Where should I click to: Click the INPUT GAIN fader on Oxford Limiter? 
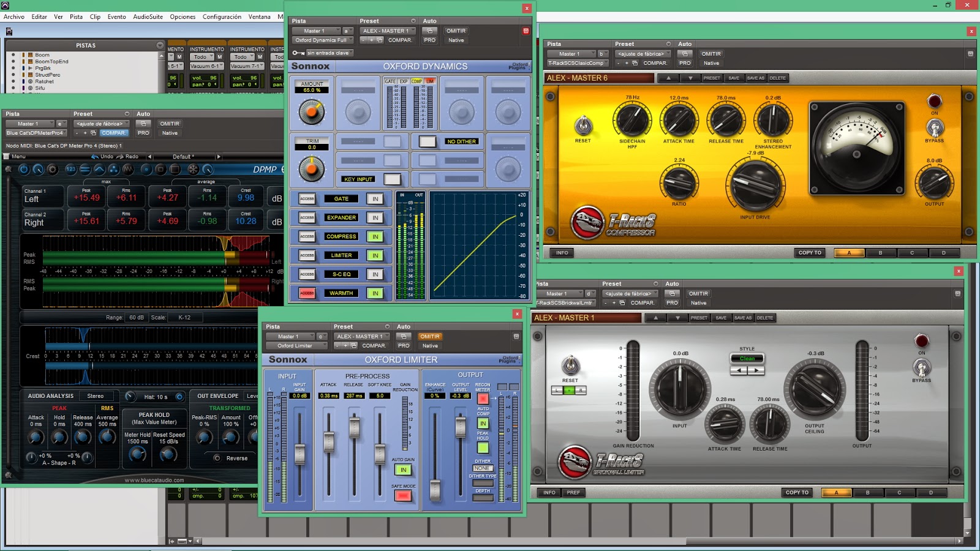tap(300, 454)
